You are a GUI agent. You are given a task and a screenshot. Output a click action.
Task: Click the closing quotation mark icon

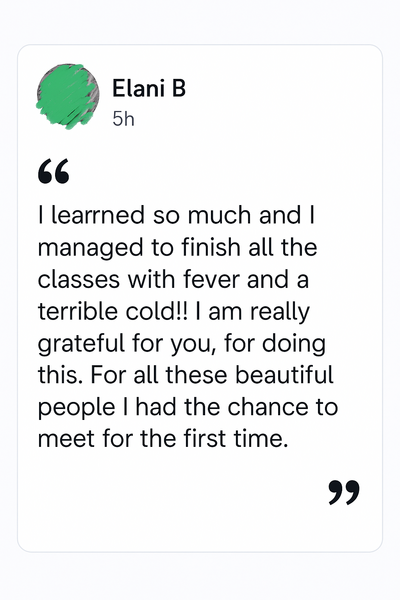click(x=344, y=492)
